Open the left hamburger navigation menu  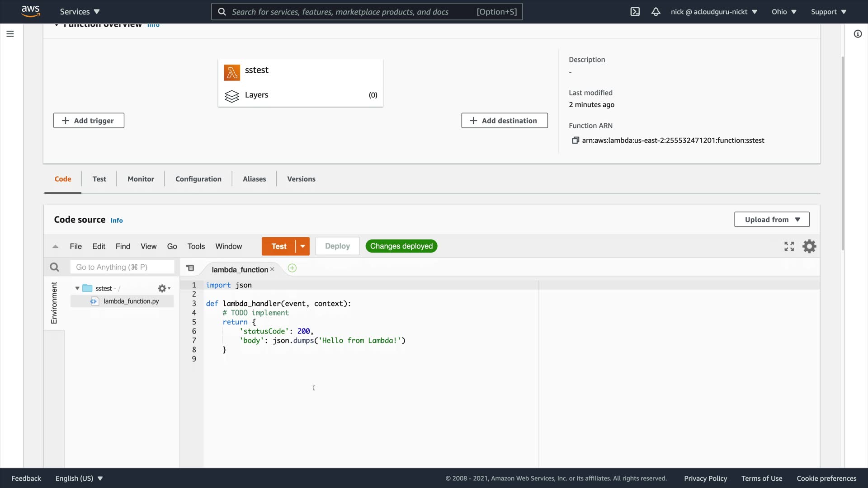point(10,34)
